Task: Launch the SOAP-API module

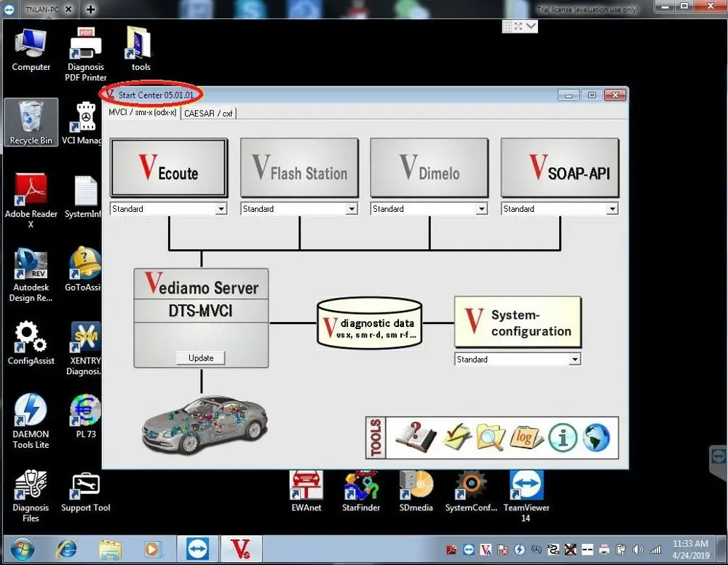Action: (x=560, y=168)
